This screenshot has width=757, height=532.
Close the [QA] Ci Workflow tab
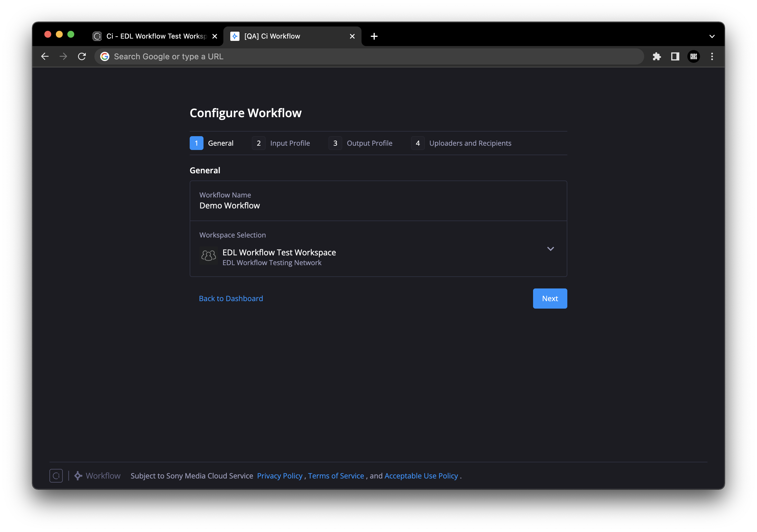352,36
